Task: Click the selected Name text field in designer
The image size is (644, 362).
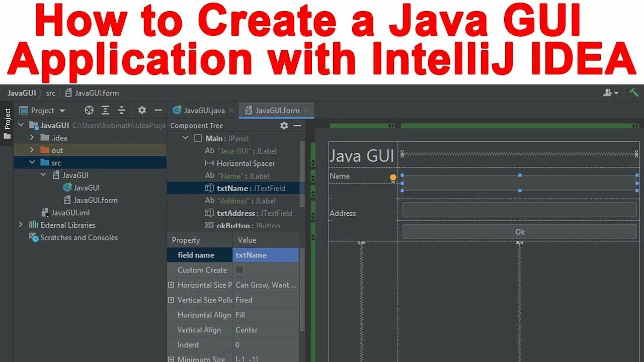Action: [520, 183]
